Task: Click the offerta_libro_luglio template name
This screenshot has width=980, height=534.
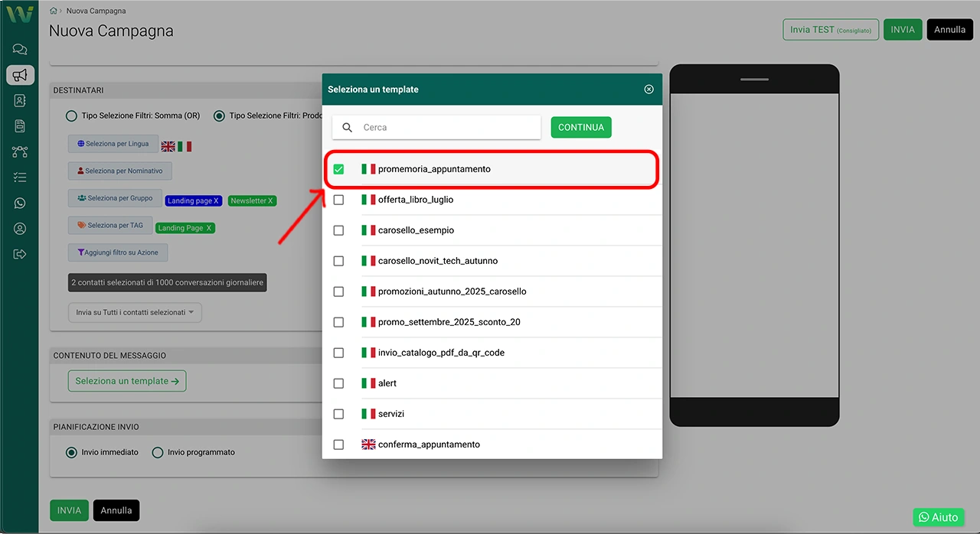Action: click(x=416, y=200)
